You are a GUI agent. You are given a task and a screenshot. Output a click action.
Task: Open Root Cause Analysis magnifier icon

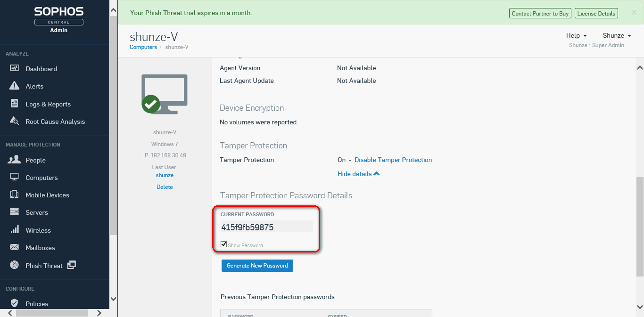[x=15, y=121]
